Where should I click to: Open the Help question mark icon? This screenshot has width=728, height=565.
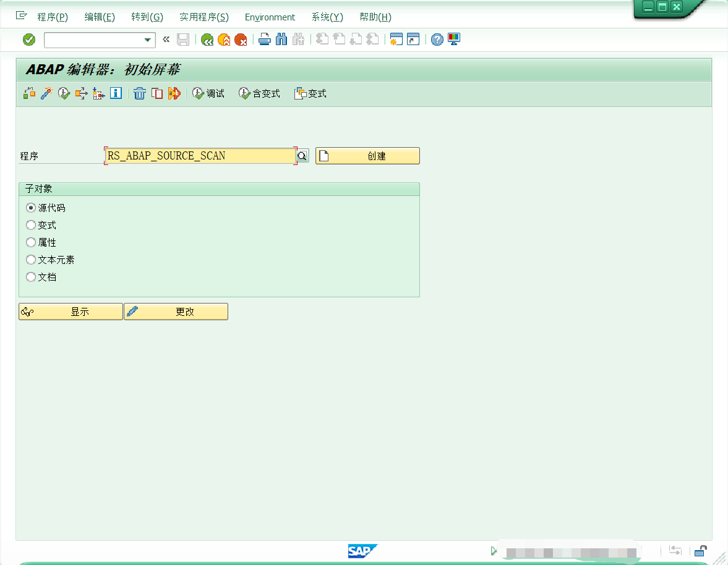tap(437, 39)
